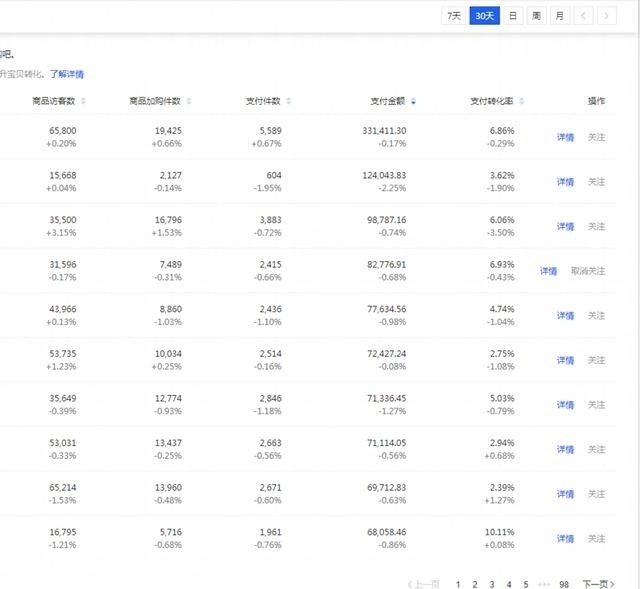The height and width of the screenshot is (589, 640).
Task: Jump to page 98
Action: tap(564, 585)
